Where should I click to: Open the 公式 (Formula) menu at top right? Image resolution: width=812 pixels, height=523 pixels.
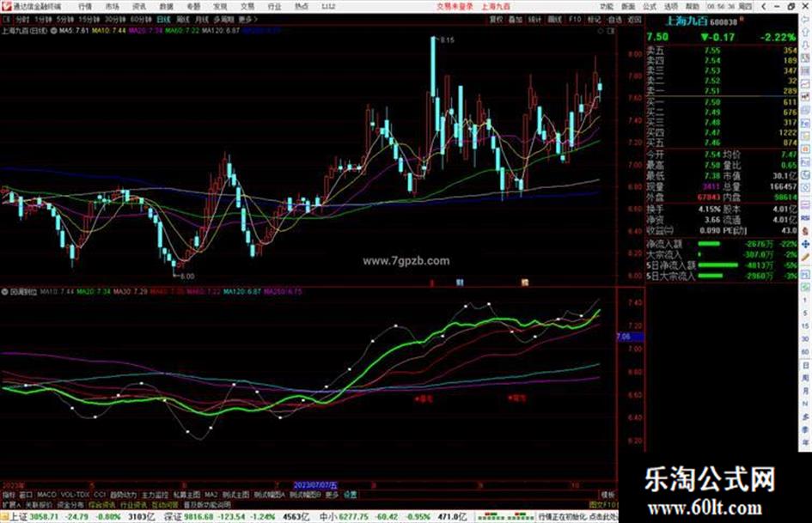point(650,7)
